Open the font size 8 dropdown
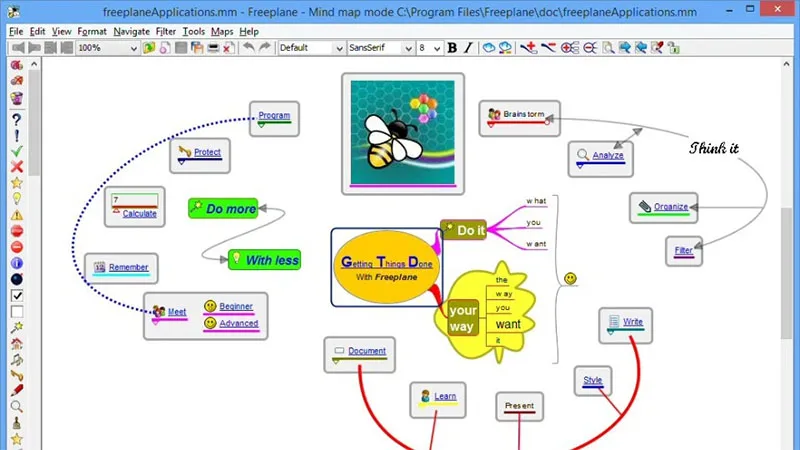The width and height of the screenshot is (800, 450). tap(429, 48)
